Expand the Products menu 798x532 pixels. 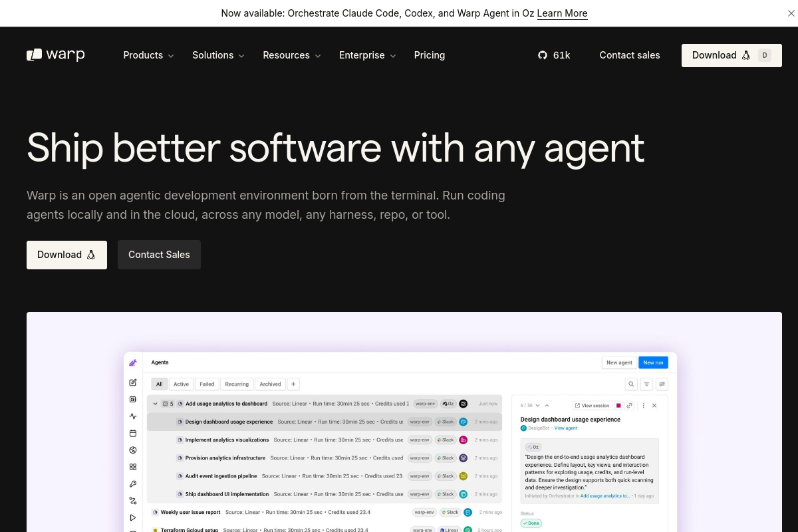tap(148, 55)
